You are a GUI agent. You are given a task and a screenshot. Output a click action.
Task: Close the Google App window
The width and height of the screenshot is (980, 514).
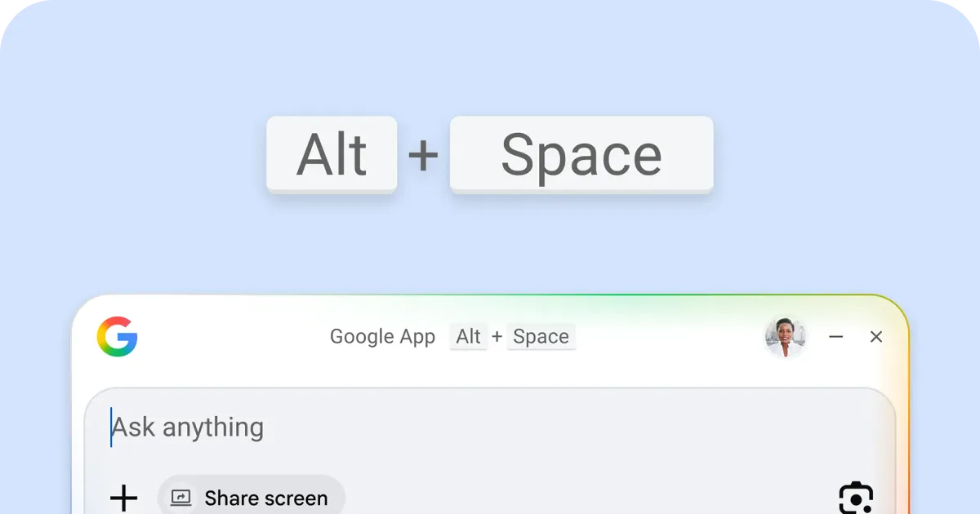[x=876, y=337]
